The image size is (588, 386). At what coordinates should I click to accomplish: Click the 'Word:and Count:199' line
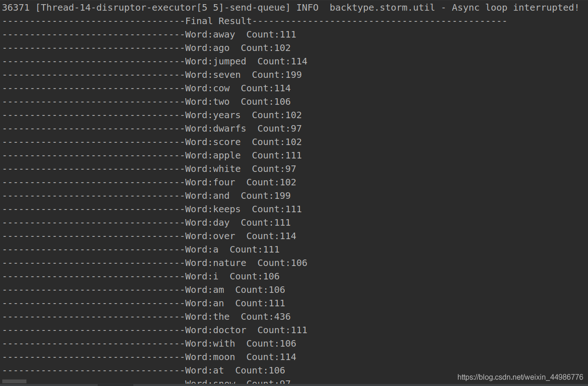coord(146,196)
